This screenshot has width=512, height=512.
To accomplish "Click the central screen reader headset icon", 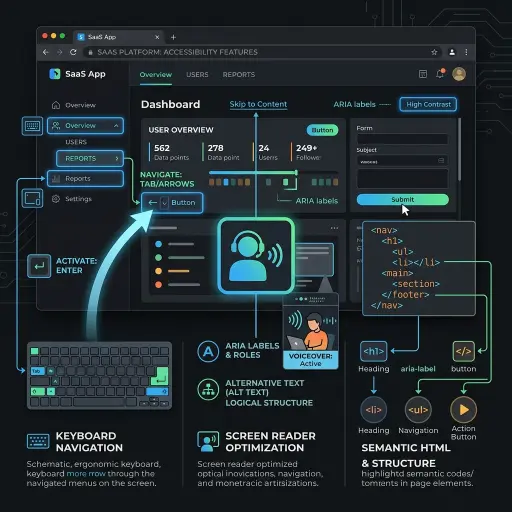I will [x=256, y=256].
